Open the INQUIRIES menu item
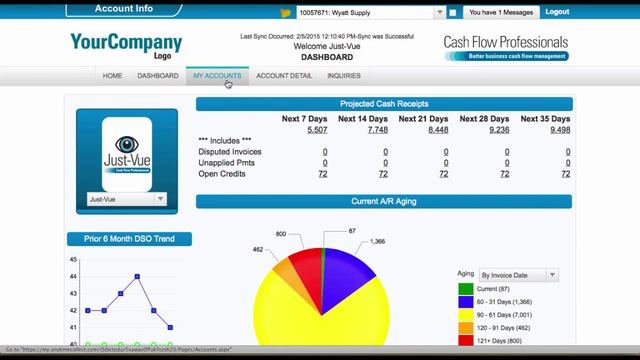This screenshot has height=360, width=640. (344, 76)
